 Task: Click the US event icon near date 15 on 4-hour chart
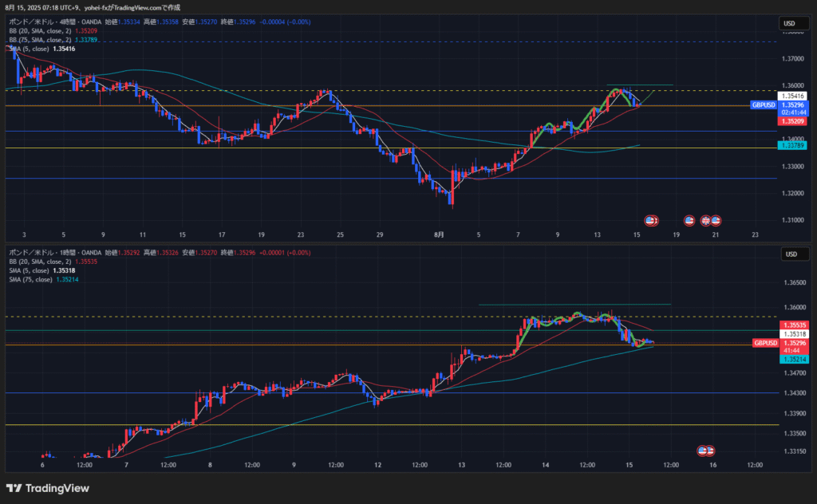[651, 220]
